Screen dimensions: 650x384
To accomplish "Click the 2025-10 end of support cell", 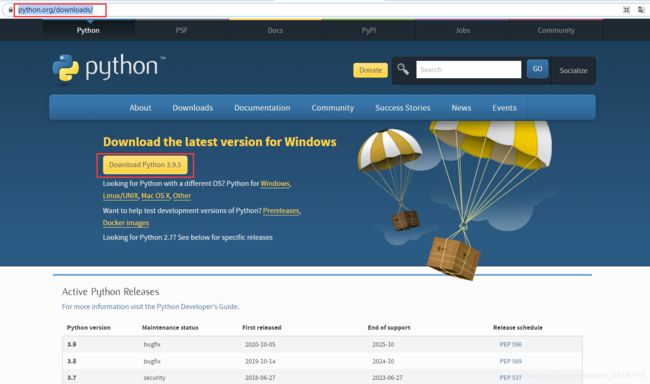I will [x=383, y=345].
